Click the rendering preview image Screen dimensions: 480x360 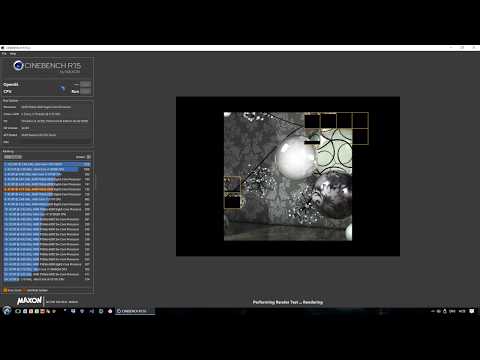[288, 176]
